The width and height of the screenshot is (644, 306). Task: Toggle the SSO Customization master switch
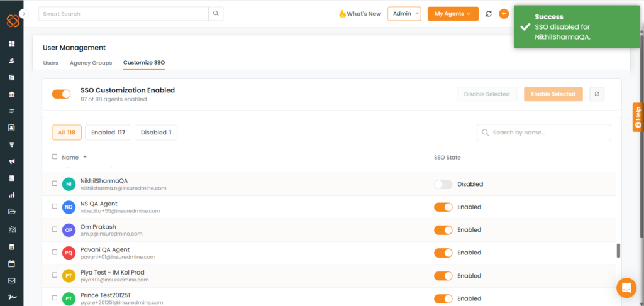click(61, 94)
